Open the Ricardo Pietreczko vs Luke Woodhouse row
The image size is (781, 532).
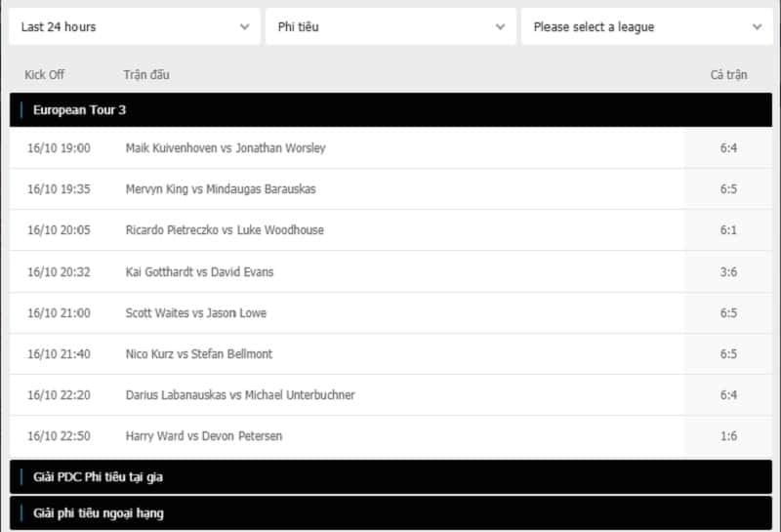point(390,230)
